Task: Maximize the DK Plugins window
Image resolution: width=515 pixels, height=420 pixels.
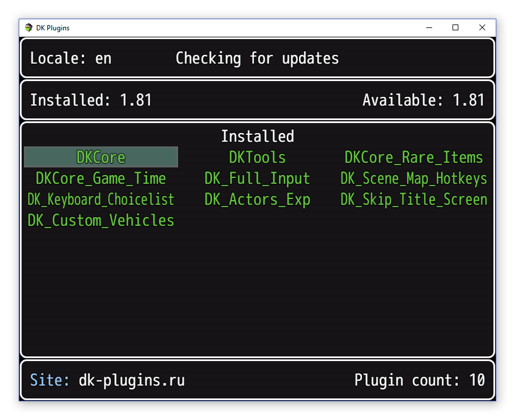Action: pos(455,27)
